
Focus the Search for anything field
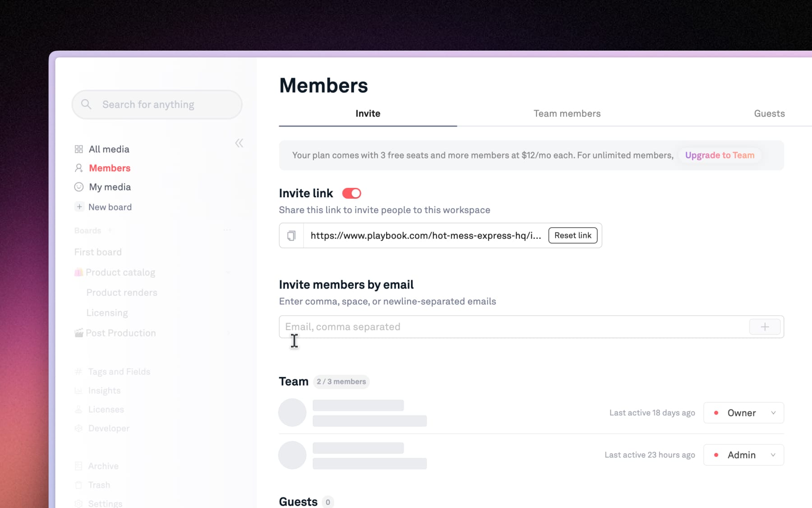(157, 104)
